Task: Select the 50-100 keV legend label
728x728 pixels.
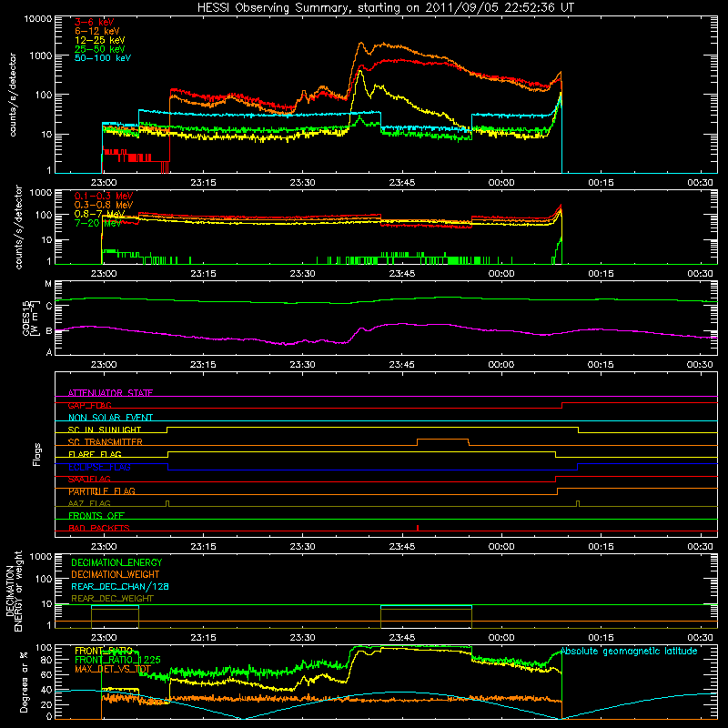Action: tap(103, 57)
